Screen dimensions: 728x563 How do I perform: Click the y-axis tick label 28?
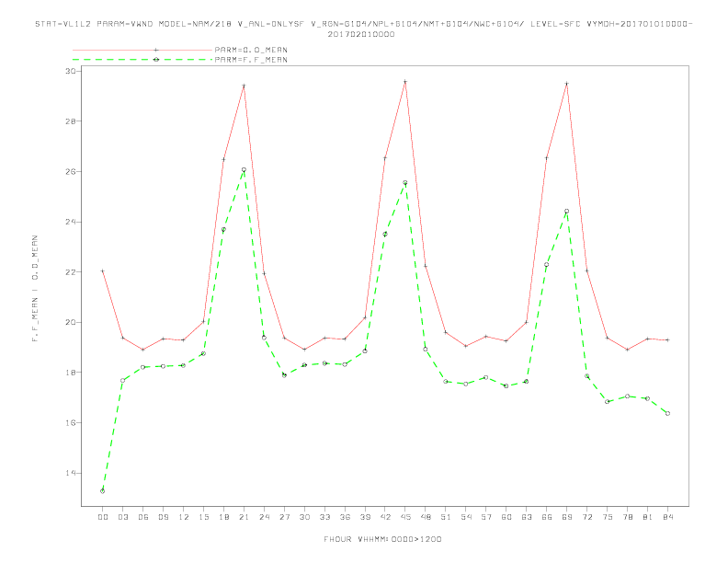coord(71,121)
